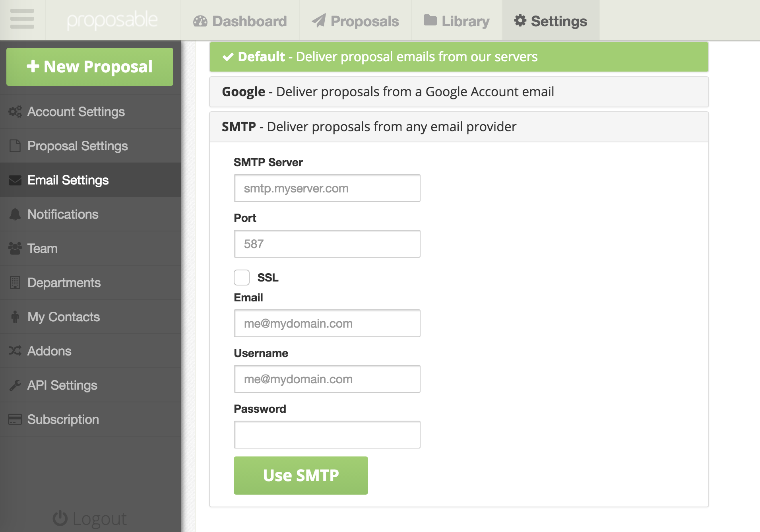Viewport: 760px width, 532px height.
Task: Open the Team sidebar item
Action: click(x=91, y=249)
